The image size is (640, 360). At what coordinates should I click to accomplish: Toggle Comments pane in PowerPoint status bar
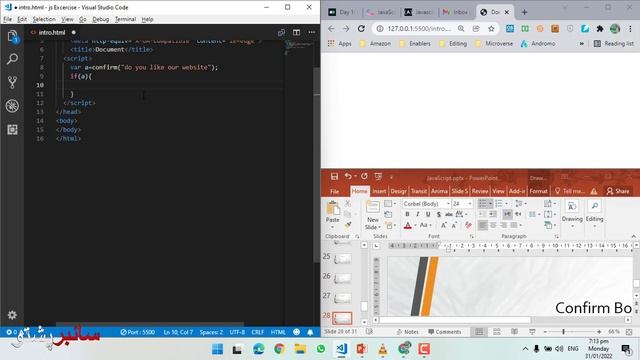pyautogui.click(x=444, y=332)
